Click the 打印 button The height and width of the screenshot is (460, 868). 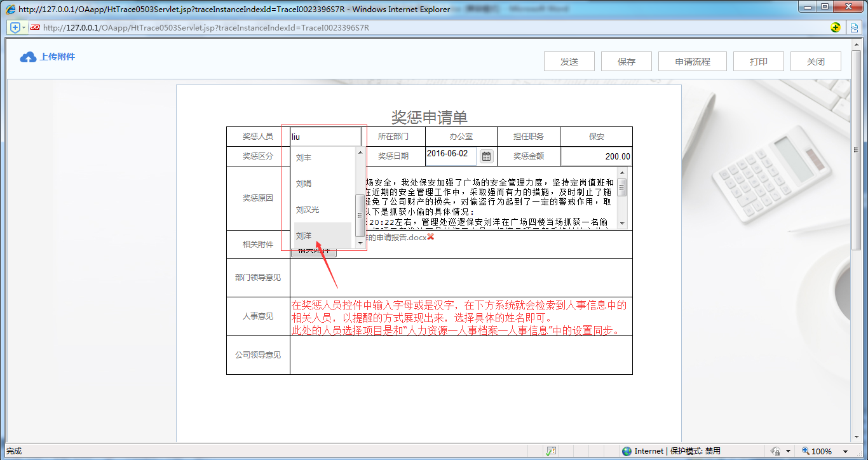point(758,62)
